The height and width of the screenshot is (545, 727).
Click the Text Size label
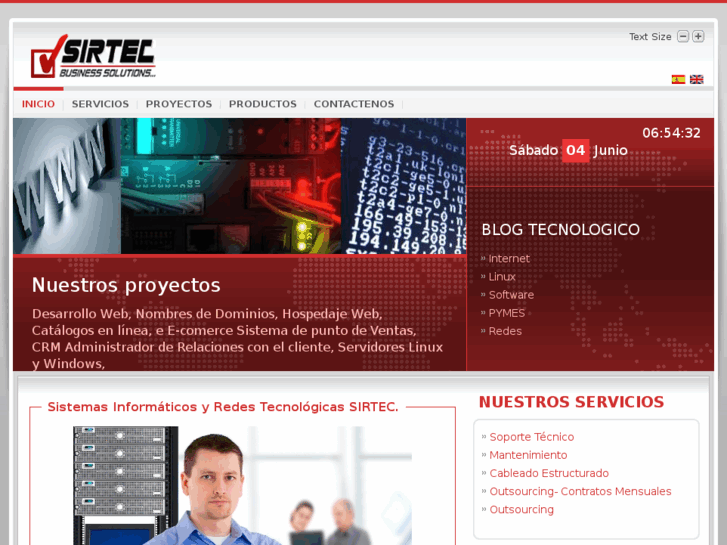click(x=650, y=37)
